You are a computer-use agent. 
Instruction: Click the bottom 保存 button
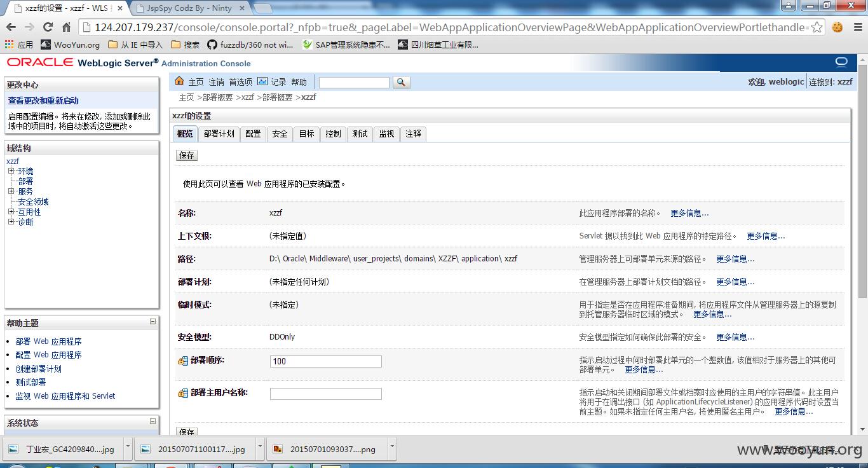(187, 432)
